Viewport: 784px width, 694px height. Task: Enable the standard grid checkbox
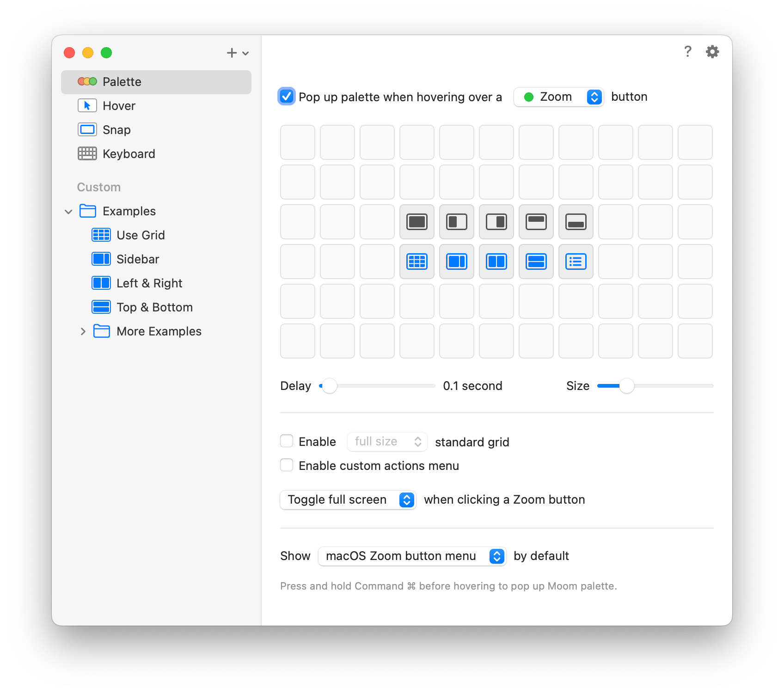click(287, 441)
